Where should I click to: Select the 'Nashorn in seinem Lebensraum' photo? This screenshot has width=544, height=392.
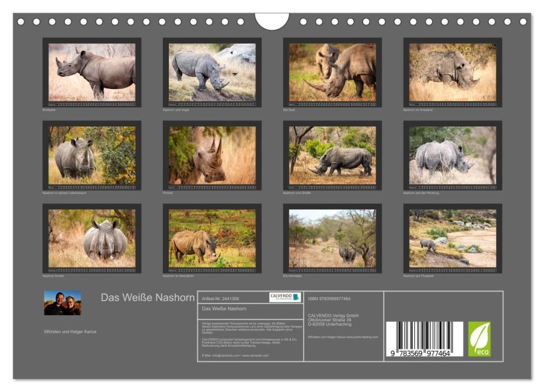[x=92, y=155]
